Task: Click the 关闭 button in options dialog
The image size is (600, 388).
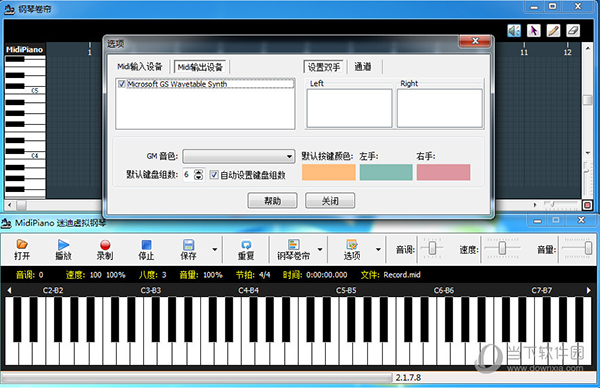Action: coord(330,201)
